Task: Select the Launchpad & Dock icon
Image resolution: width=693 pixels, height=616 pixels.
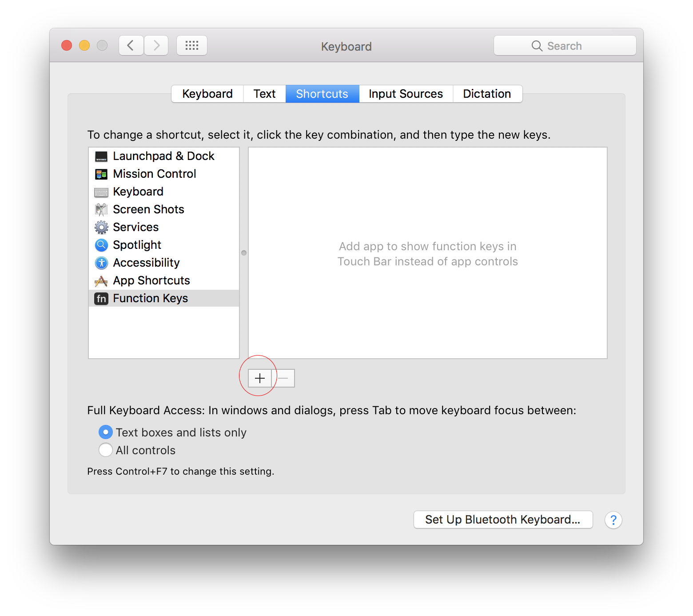Action: [101, 156]
